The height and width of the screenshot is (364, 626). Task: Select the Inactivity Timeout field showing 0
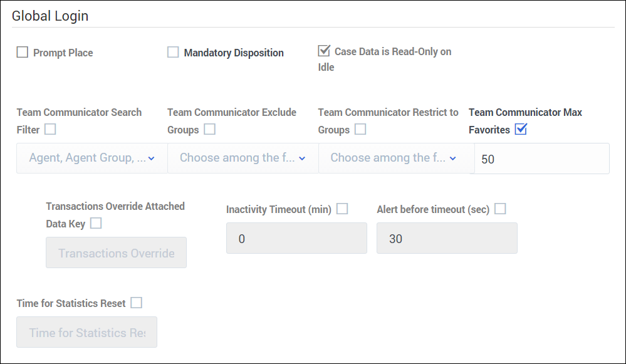[x=296, y=239]
